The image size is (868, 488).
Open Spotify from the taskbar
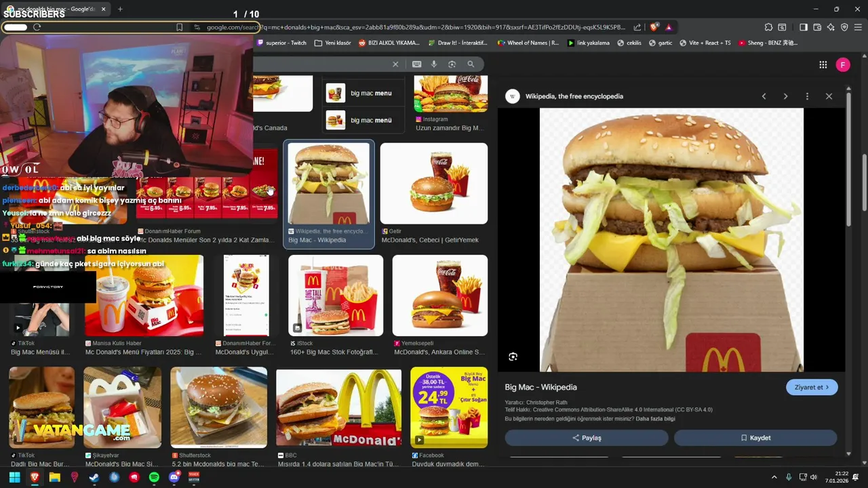click(x=154, y=477)
